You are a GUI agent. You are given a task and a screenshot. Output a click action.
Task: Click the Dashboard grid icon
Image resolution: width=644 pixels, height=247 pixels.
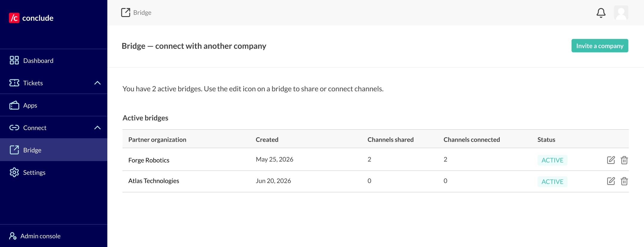[x=14, y=60]
